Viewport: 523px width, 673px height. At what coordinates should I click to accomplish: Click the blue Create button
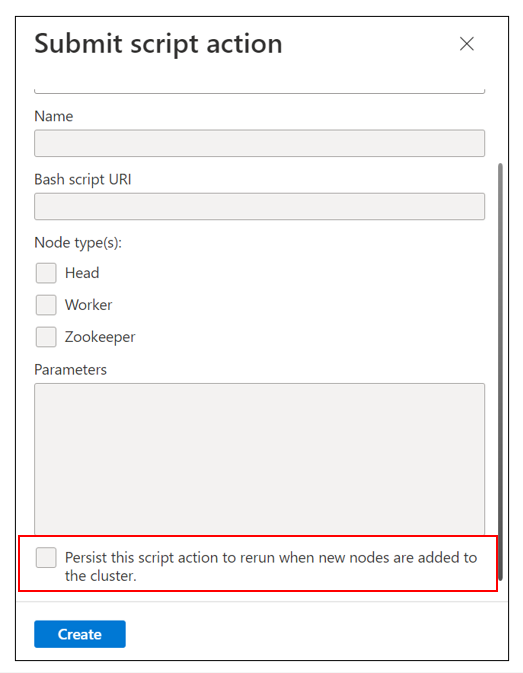[80, 634]
